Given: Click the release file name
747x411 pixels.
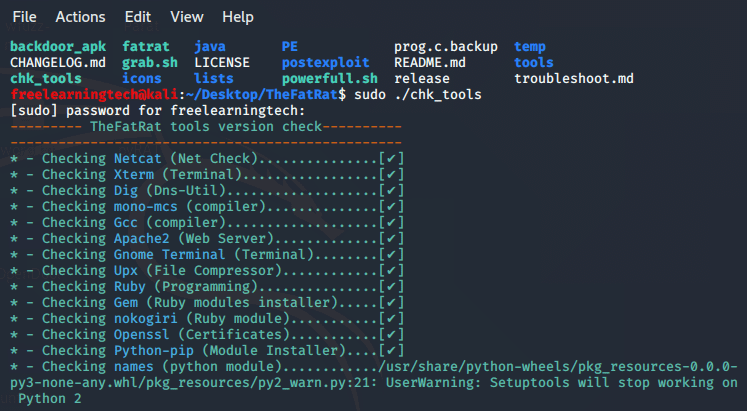Looking at the screenshot, I should pyautogui.click(x=422, y=79).
